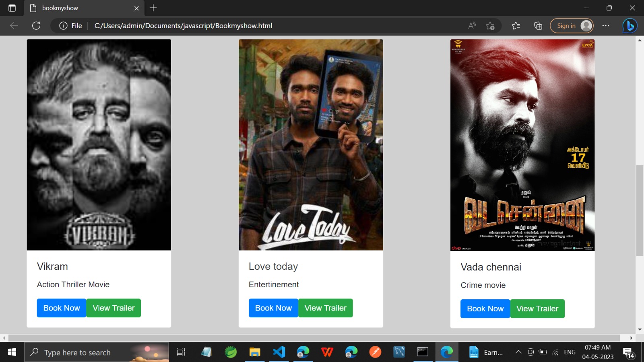Select the bookmyshow tab
Image resolution: width=644 pixels, height=362 pixels.
click(84, 8)
